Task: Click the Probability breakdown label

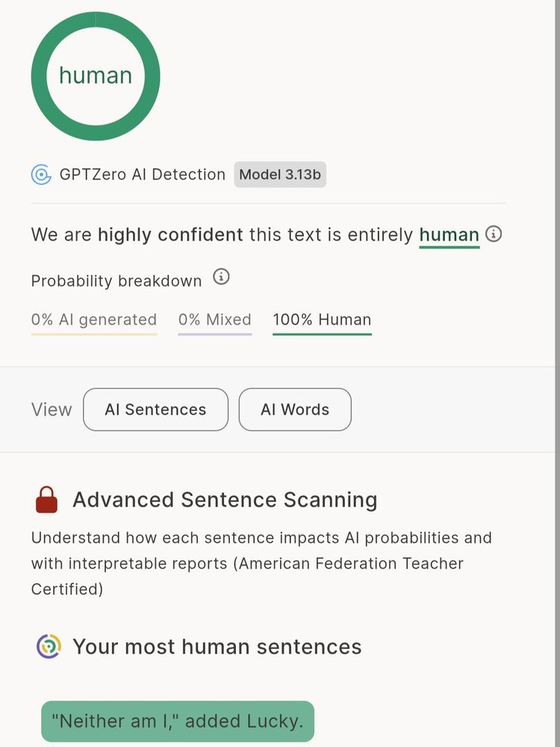Action: pyautogui.click(x=116, y=281)
